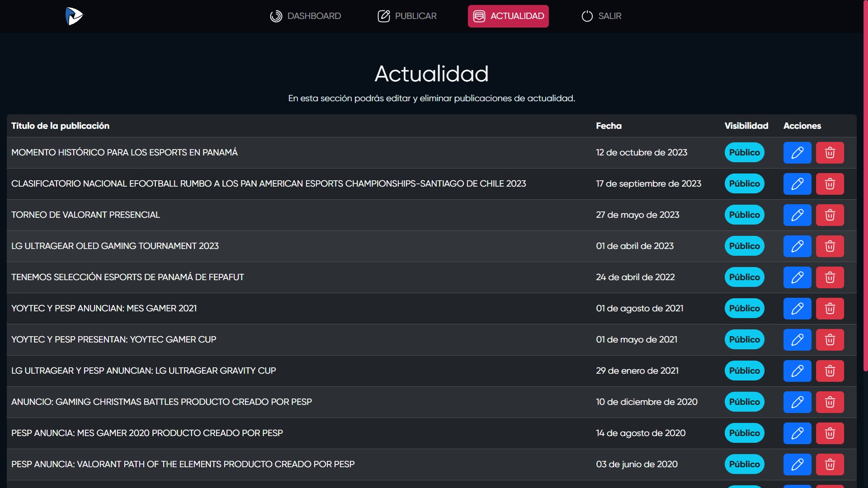Edit the LG UltraGear Gravity Cup post
868x488 pixels.
(x=797, y=371)
